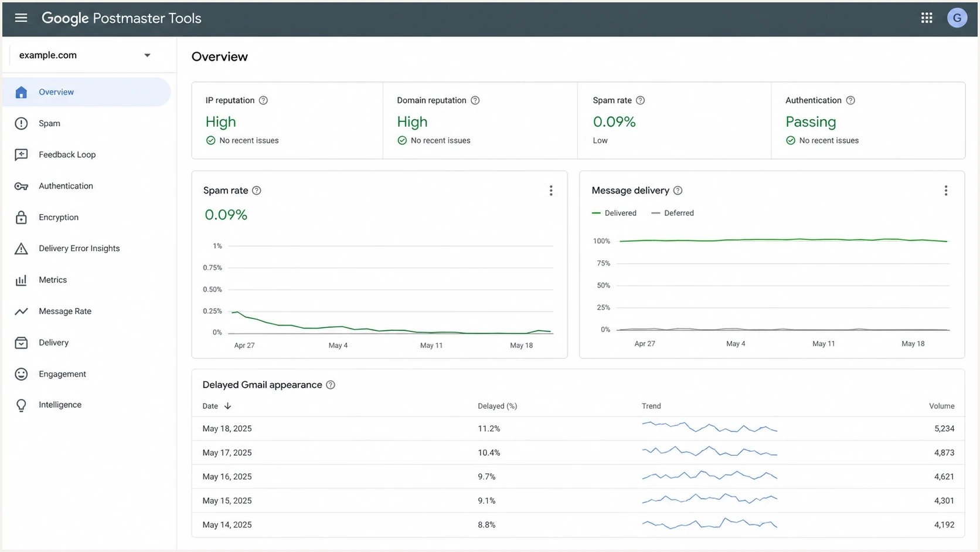Viewport: 980px width, 552px height.
Task: Sort table by Date arrow
Action: (x=227, y=406)
